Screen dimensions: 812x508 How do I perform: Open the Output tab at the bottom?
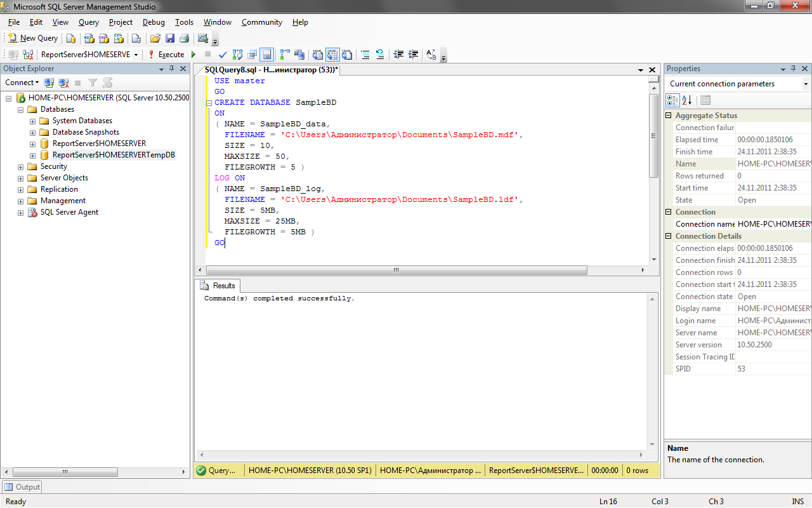click(x=22, y=487)
